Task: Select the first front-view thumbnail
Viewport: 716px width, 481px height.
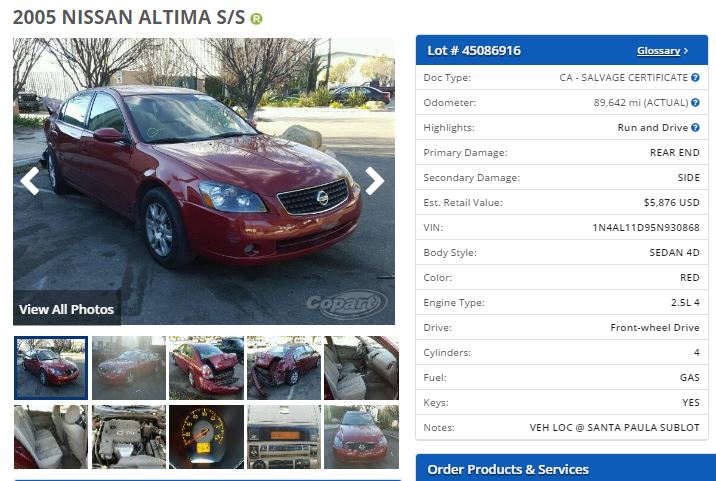Action: click(x=51, y=368)
